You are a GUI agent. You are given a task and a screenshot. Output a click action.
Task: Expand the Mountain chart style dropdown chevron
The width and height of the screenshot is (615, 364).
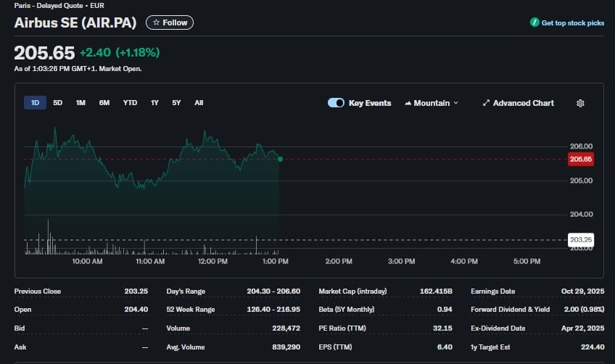coord(455,103)
